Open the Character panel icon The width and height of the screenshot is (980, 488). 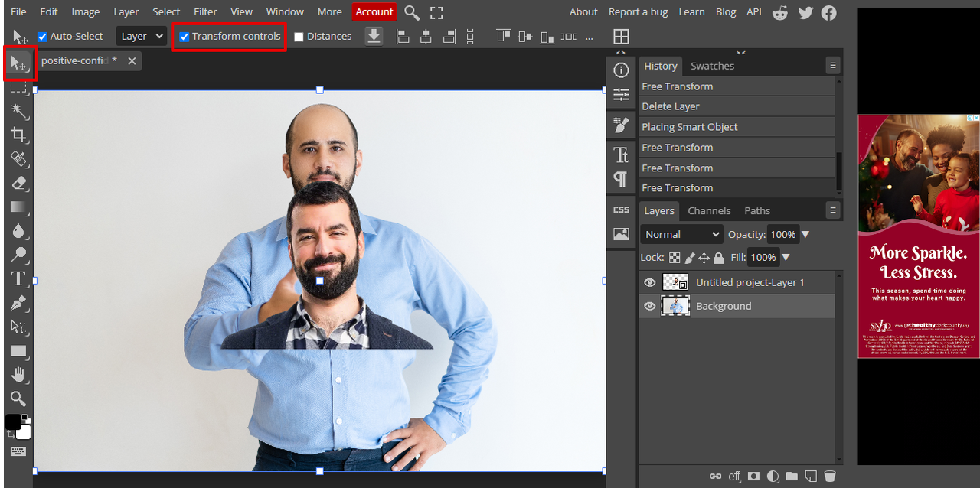(x=622, y=155)
